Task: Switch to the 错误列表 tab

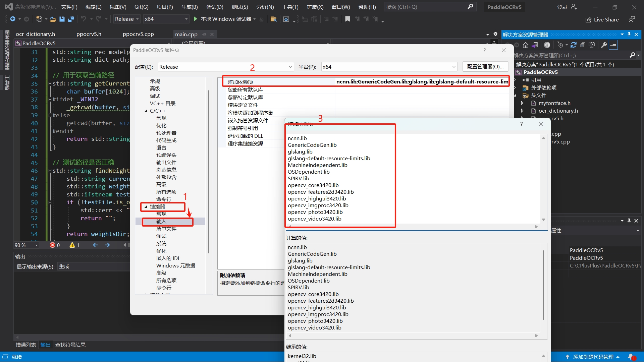Action: click(x=25, y=345)
